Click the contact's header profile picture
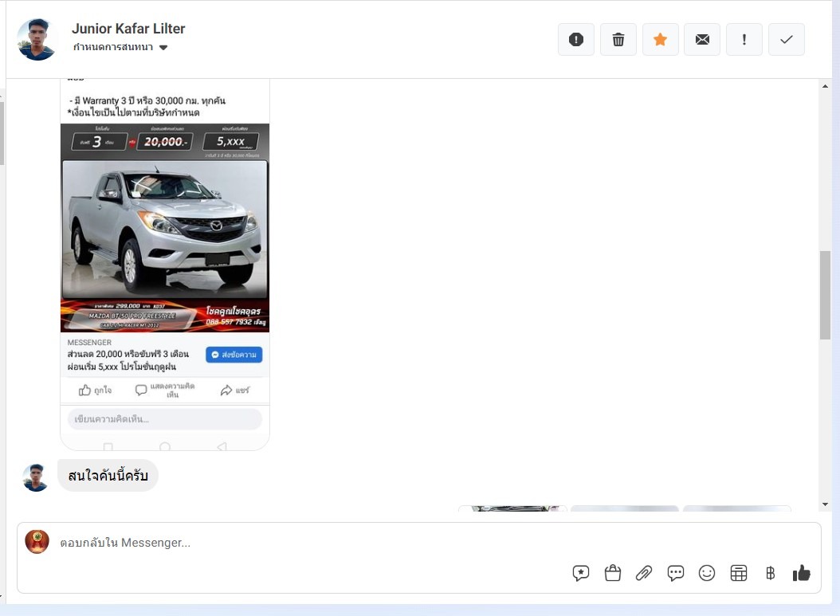 (x=37, y=40)
